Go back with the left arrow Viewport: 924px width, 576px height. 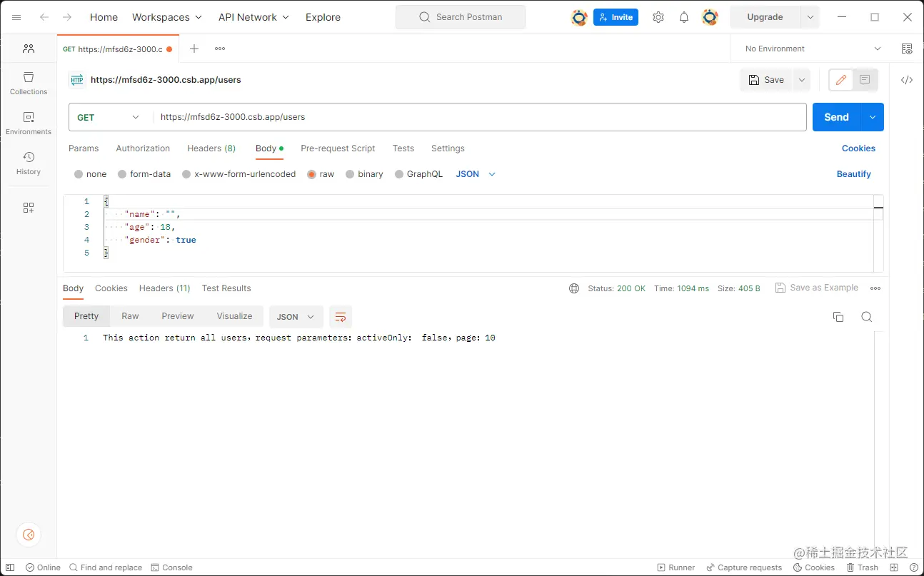coord(44,17)
